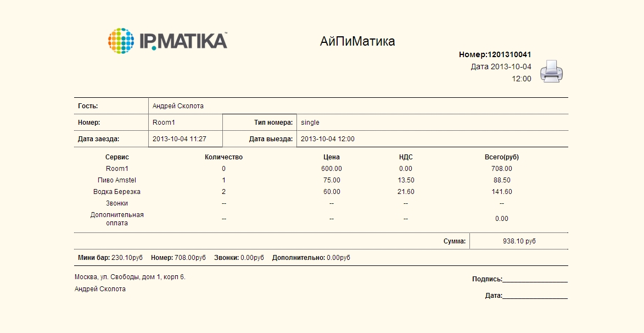
Task: Click the address Москва, ул. Свободы
Action: pos(130,277)
